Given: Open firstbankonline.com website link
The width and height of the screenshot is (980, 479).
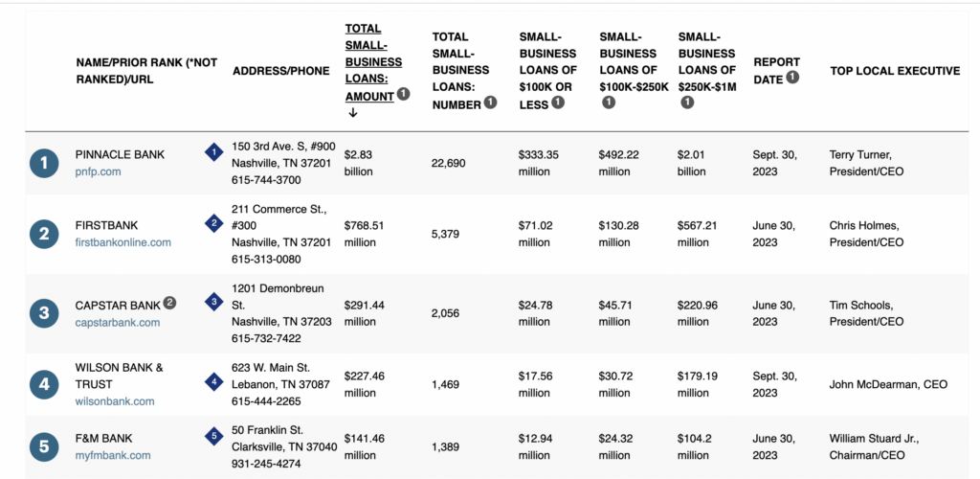Looking at the screenshot, I should tap(123, 242).
